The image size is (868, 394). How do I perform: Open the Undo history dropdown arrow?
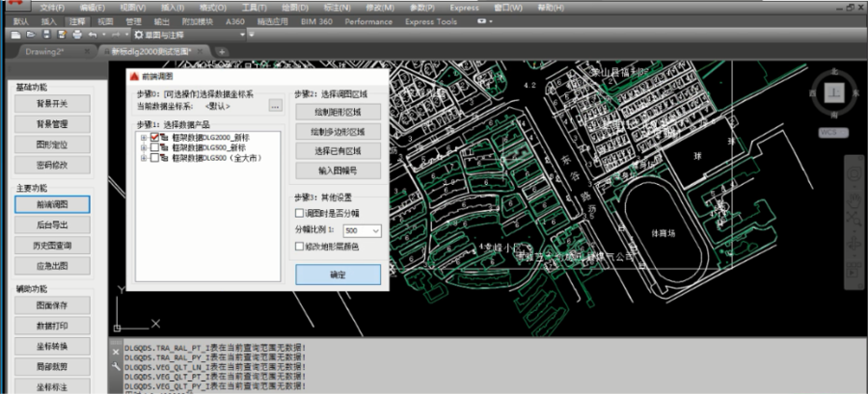tap(103, 35)
